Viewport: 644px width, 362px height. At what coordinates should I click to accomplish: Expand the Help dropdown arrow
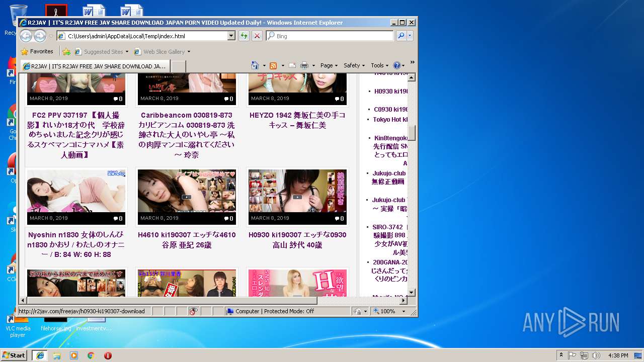pos(403,65)
